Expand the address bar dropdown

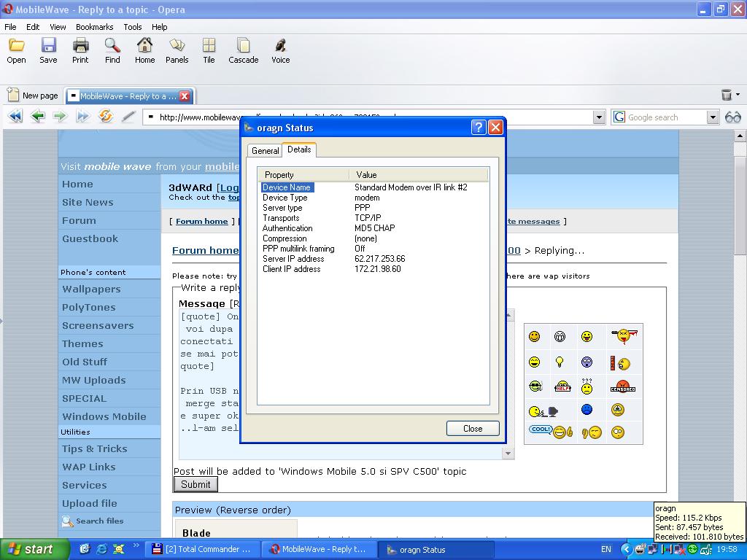(599, 117)
